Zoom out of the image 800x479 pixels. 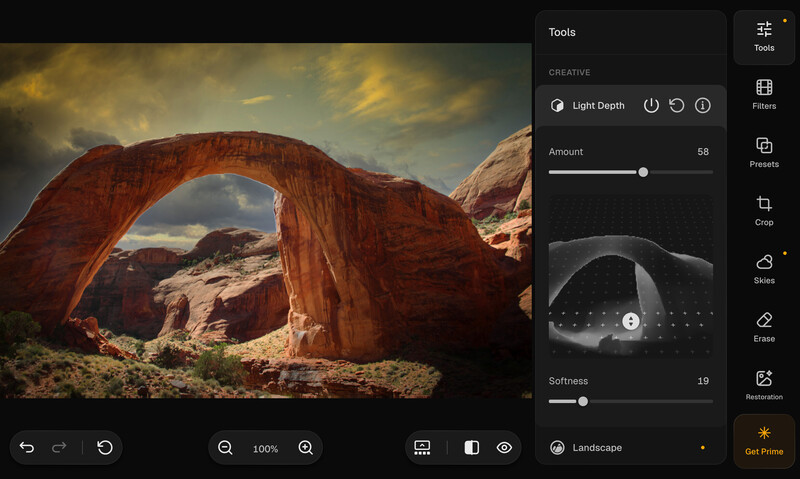[x=225, y=447]
